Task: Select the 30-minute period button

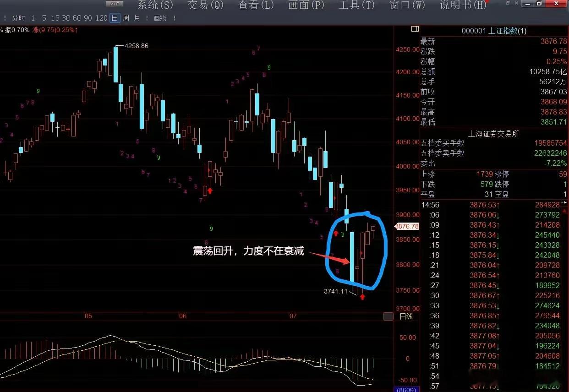Action: [66, 18]
